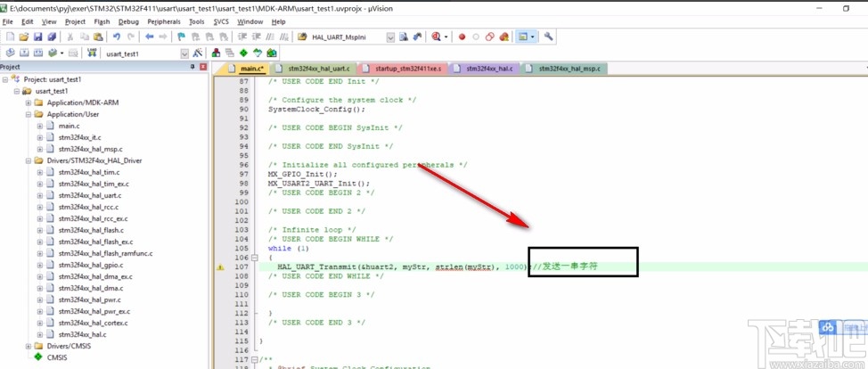Expand the Application/MDK-ARM folder
The width and height of the screenshot is (868, 369).
coord(29,102)
